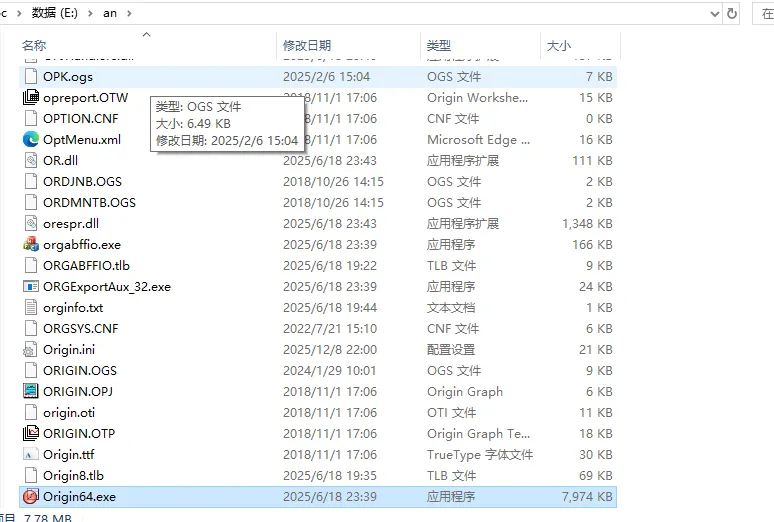Expand the chevron before 数据 (E:) in path
Image resolution: width=774 pixels, height=522 pixels.
(19, 13)
